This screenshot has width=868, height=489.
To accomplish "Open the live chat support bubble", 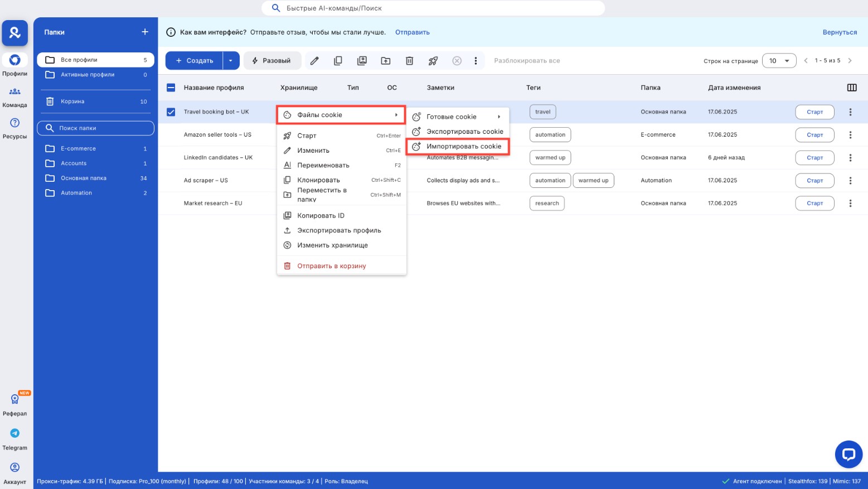I will point(848,454).
